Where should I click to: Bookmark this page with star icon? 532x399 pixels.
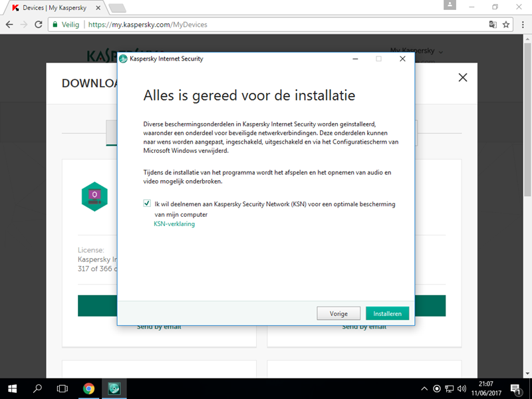[506, 25]
